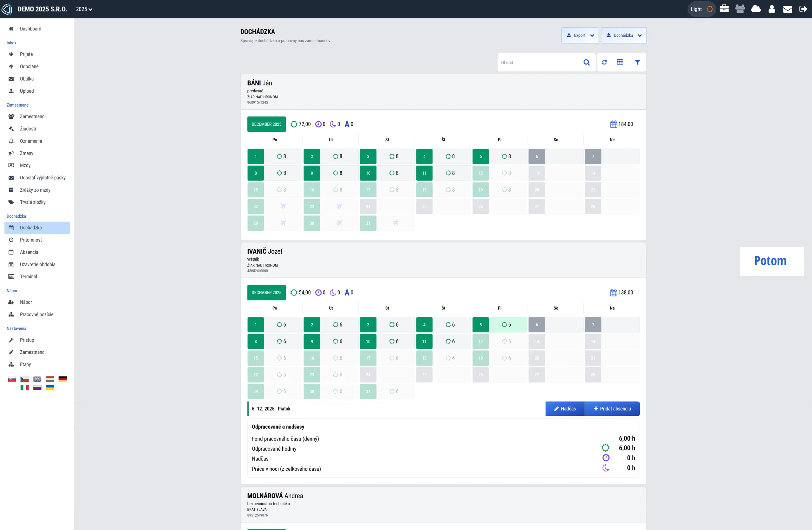The width and height of the screenshot is (812, 530).
Task: Open the filter funnel icon
Action: 637,62
